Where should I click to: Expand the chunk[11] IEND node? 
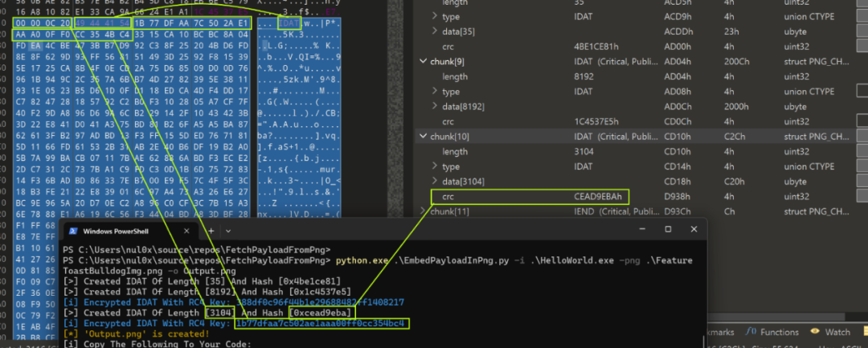[424, 211]
